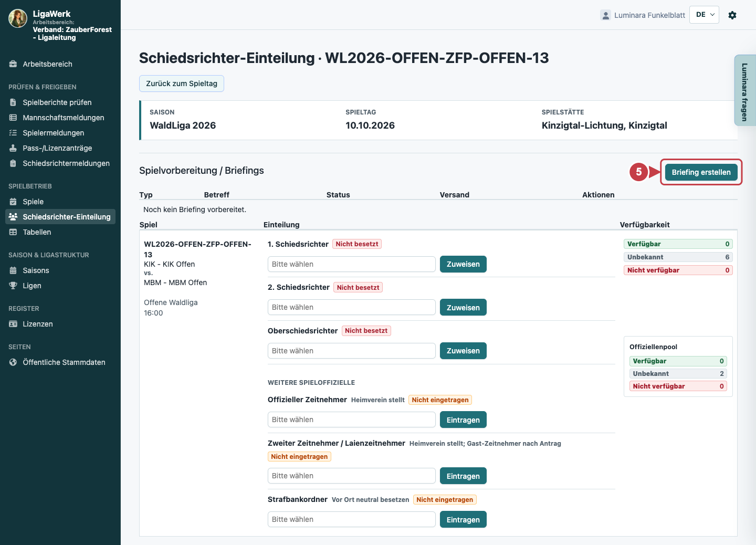Open the settings gear icon

click(732, 15)
